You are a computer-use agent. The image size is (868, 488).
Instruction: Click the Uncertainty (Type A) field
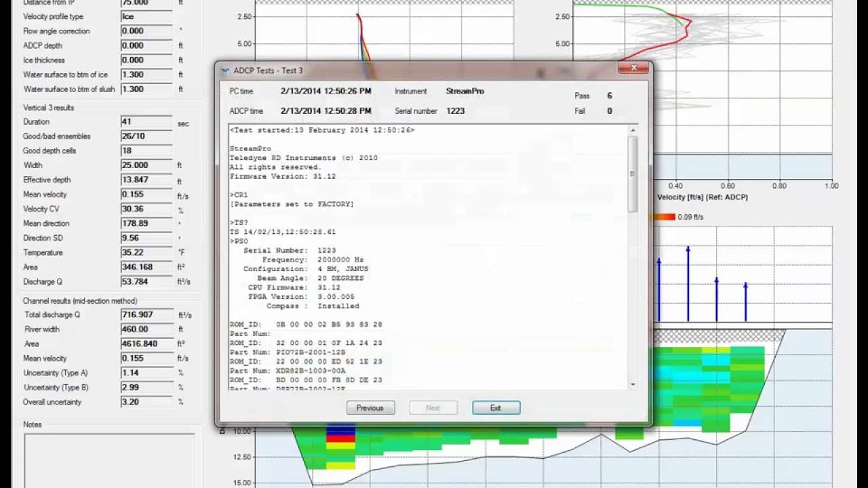(146, 373)
